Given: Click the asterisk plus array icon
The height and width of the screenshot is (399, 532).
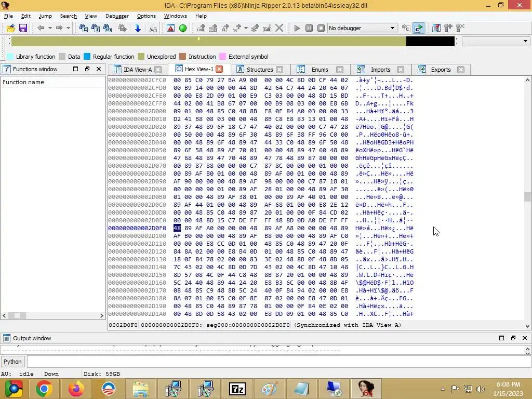Looking at the screenshot, I should (x=255, y=28).
